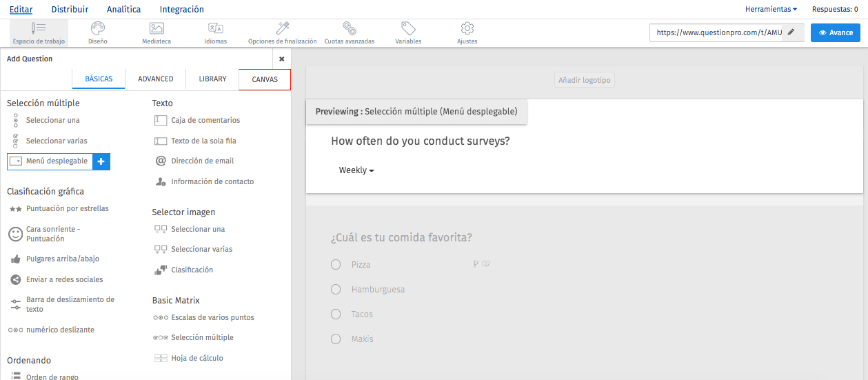Click the Avance preview button
Viewport: 868px width, 380px height.
click(x=835, y=32)
